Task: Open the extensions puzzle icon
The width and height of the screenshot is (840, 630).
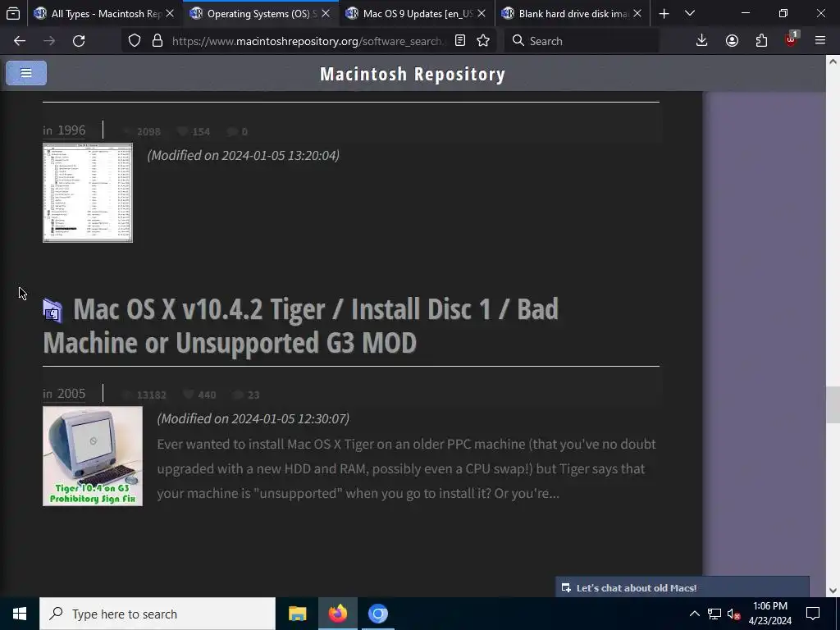Action: [761, 41]
